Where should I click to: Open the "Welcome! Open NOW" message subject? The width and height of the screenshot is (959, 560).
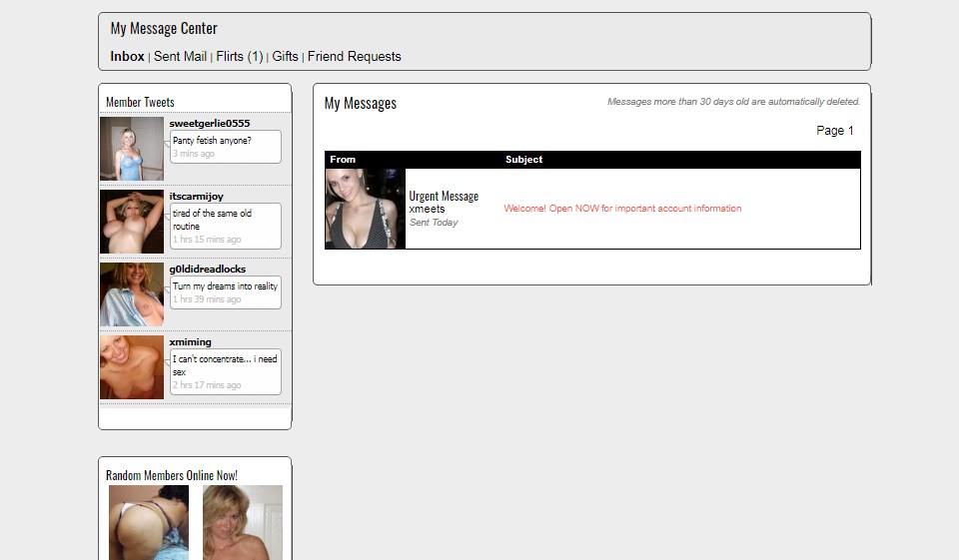[622, 209]
